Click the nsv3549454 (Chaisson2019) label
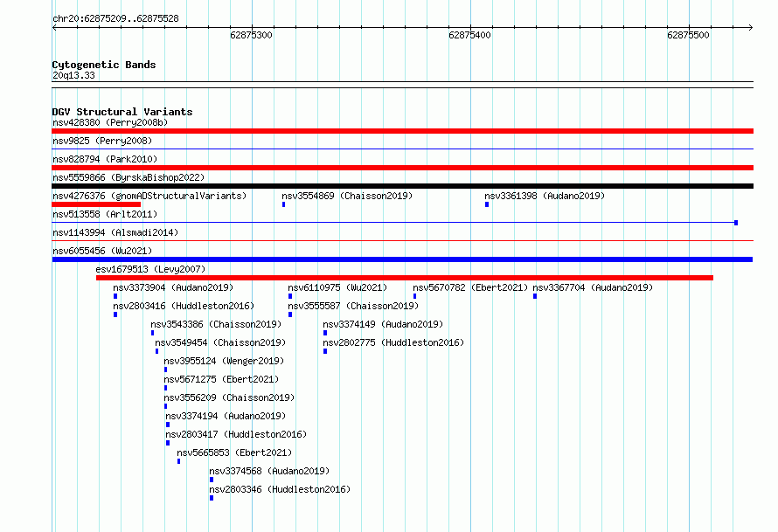The width and height of the screenshot is (778, 532). coord(220,342)
